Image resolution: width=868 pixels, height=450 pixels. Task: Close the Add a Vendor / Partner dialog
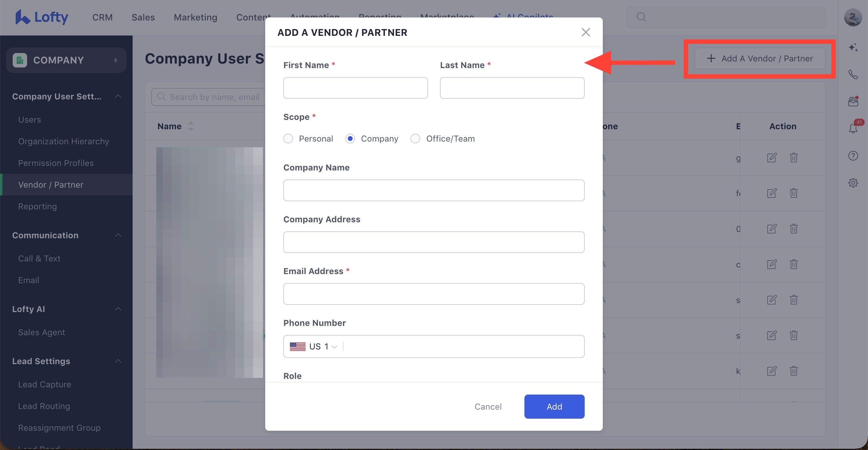(586, 32)
